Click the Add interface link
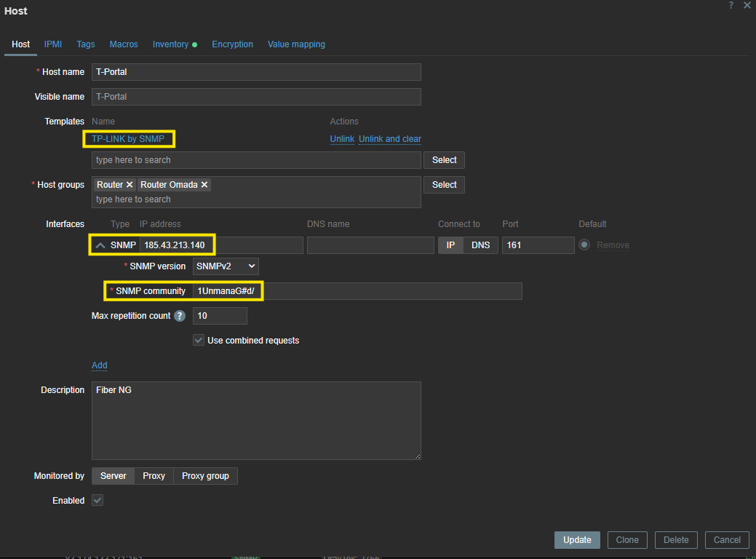The height and width of the screenshot is (559, 756). 100,365
